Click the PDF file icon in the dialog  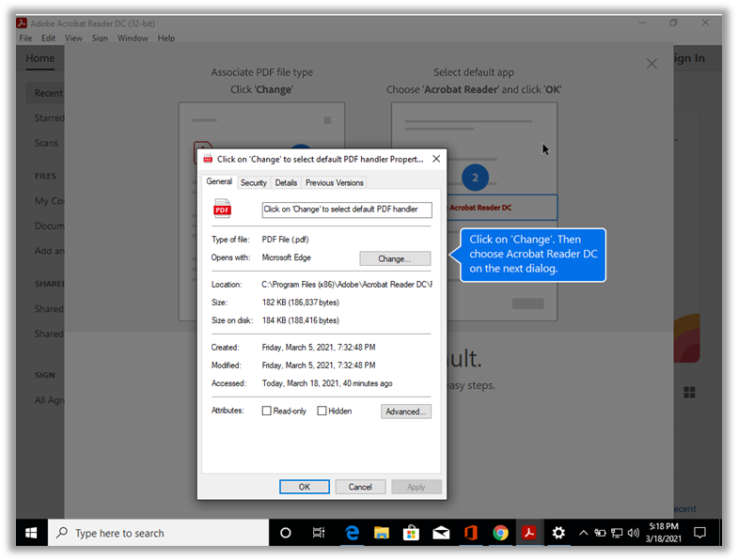coord(222,209)
